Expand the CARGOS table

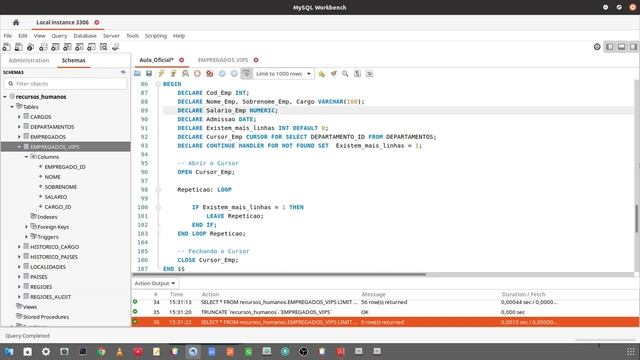pos(19,117)
